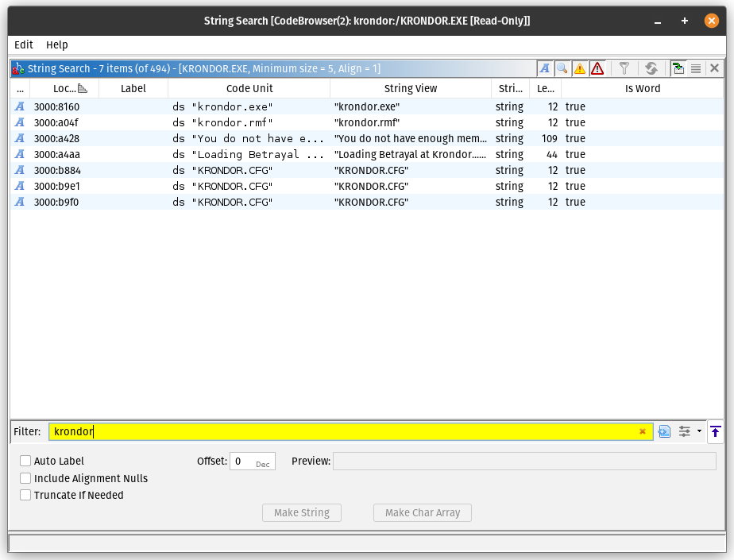Toggle the defined strings 'A' toolbar icon
Screen dimensions: 734x560
tap(545, 68)
